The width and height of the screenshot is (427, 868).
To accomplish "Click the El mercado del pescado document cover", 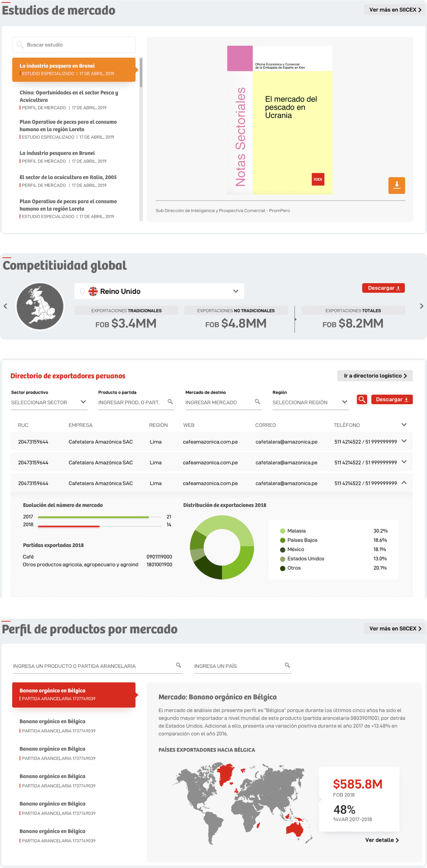I will (x=280, y=120).
